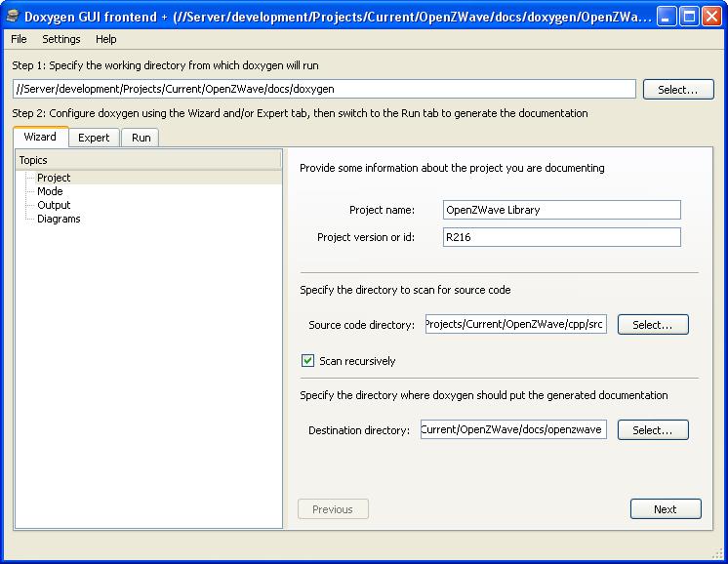The height and width of the screenshot is (564, 728).
Task: Click the 'Source code directory:' label
Action: coord(361,325)
